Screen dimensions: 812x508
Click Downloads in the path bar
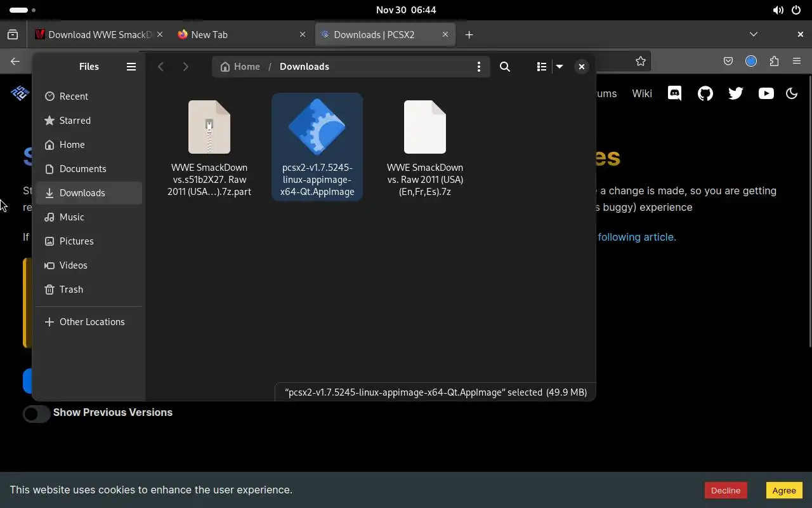(x=304, y=67)
